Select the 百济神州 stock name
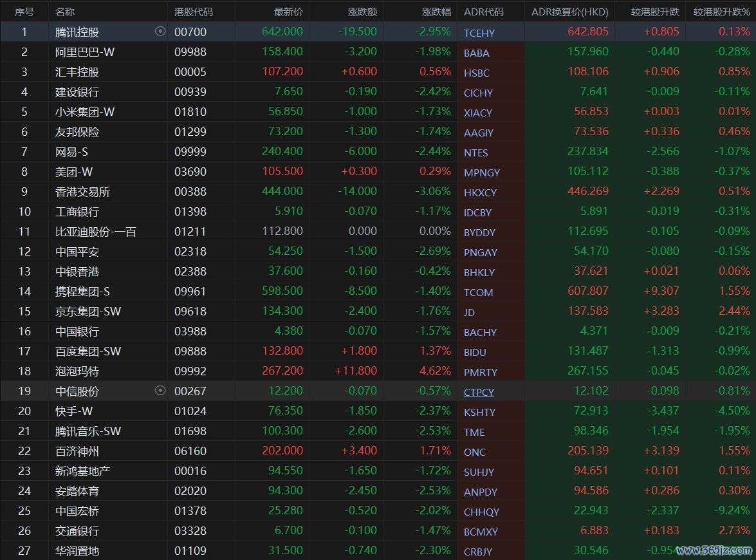This screenshot has width=756, height=560. (77, 451)
